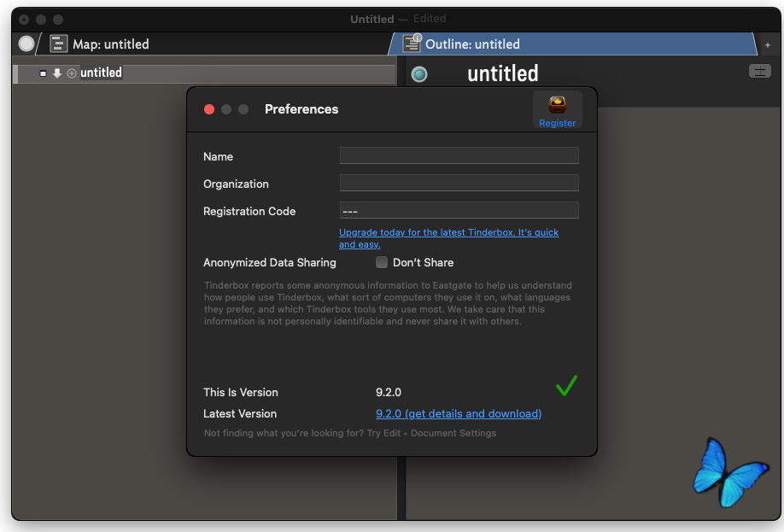
Task: Click the blue butterfly icon
Action: pyautogui.click(x=730, y=472)
